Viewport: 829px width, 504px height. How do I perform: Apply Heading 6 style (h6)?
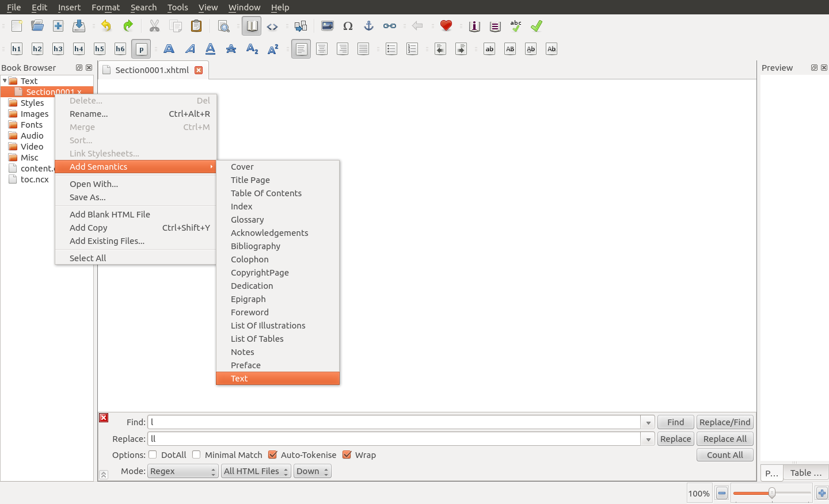click(120, 49)
